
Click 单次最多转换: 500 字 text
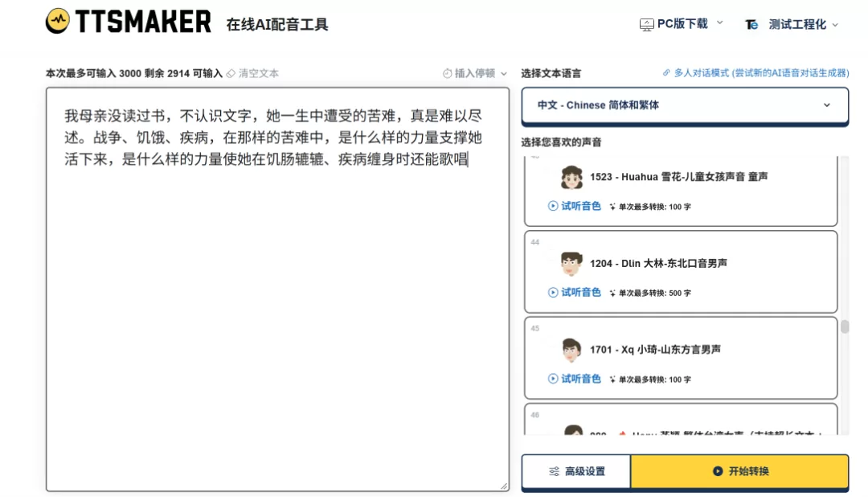click(655, 293)
